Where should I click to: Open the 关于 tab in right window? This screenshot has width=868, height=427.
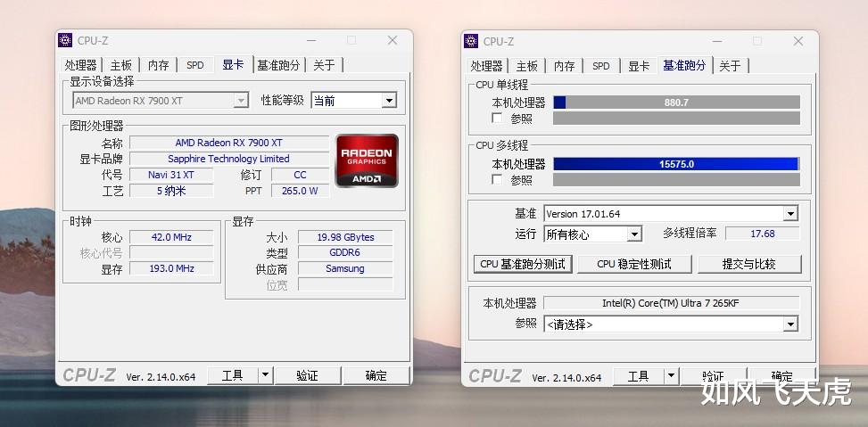pos(730,66)
